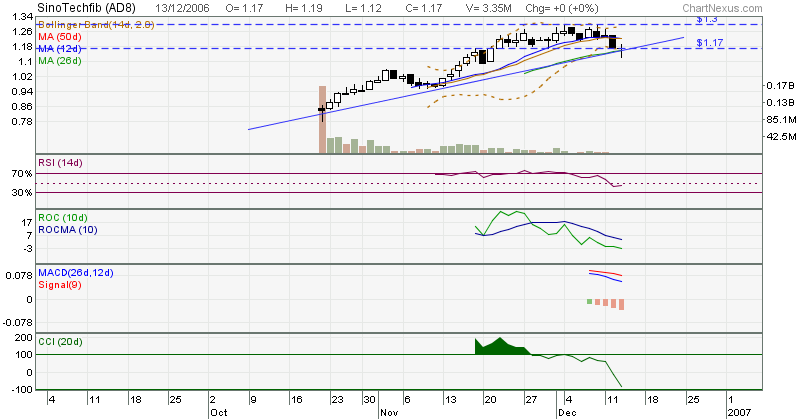Select the MA (12d) legend label
Viewport: 800px width, 419px height.
(x=60, y=48)
